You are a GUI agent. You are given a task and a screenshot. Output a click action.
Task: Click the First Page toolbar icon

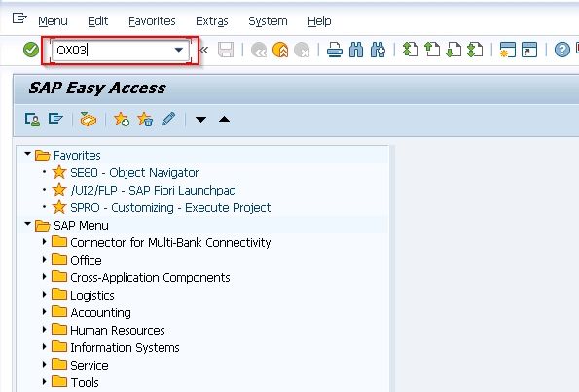411,50
